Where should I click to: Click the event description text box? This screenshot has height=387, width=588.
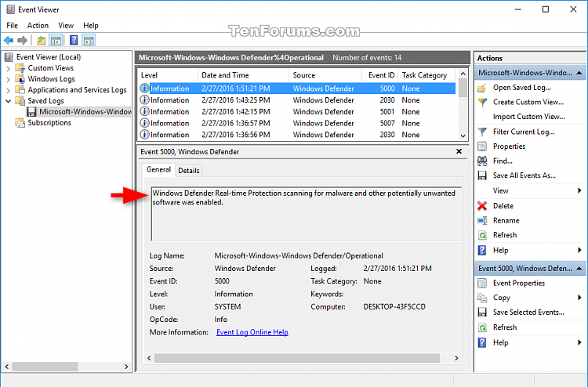click(x=307, y=214)
